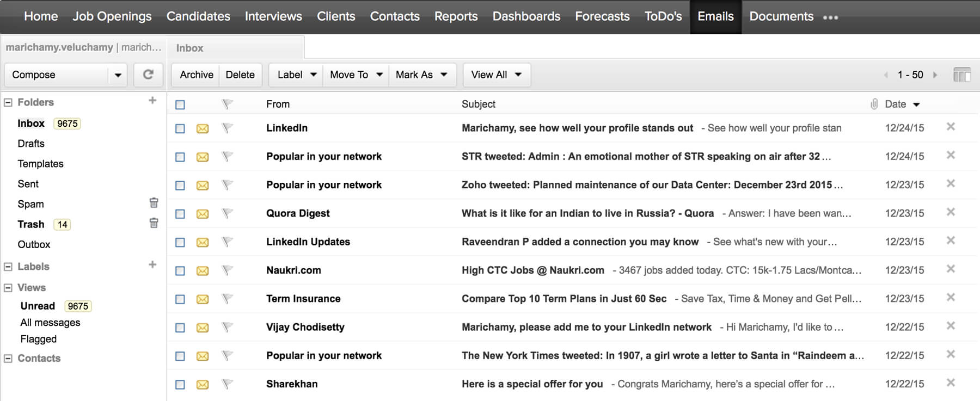
Task: Open the Drafts folder
Action: [x=31, y=144]
